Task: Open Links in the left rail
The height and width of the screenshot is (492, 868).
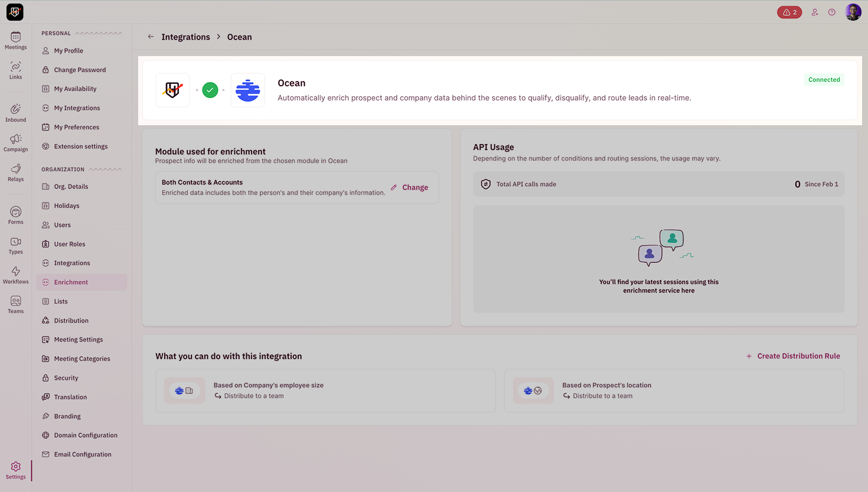Action: 15,70
